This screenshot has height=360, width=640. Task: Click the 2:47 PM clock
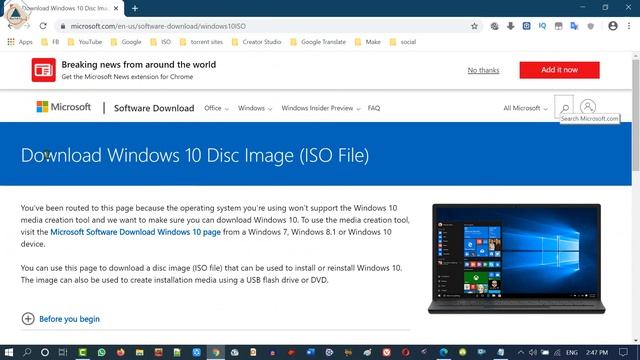click(597, 352)
